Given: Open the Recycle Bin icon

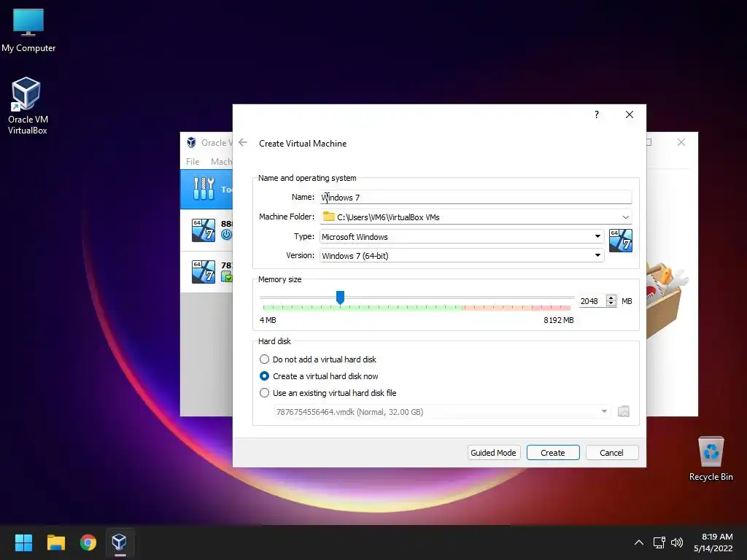Looking at the screenshot, I should tap(711, 459).
